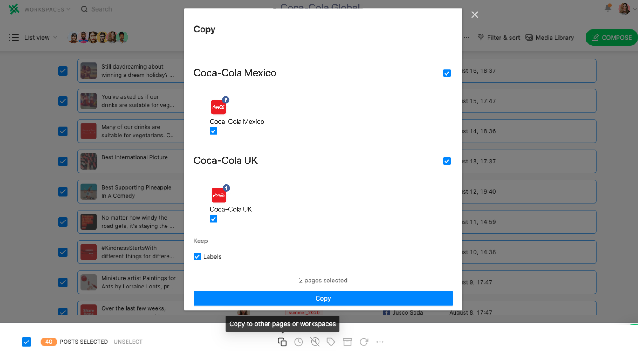
Task: Click the 'Over the last few weeks' post text
Action: [133, 308]
